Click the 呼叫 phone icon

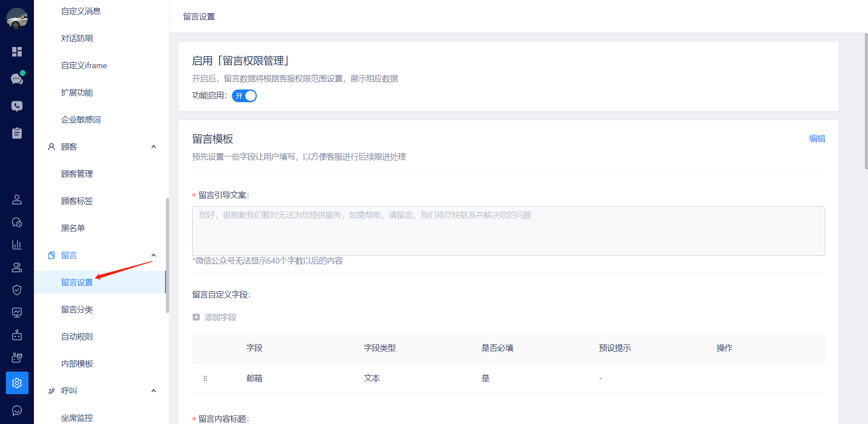(52, 391)
